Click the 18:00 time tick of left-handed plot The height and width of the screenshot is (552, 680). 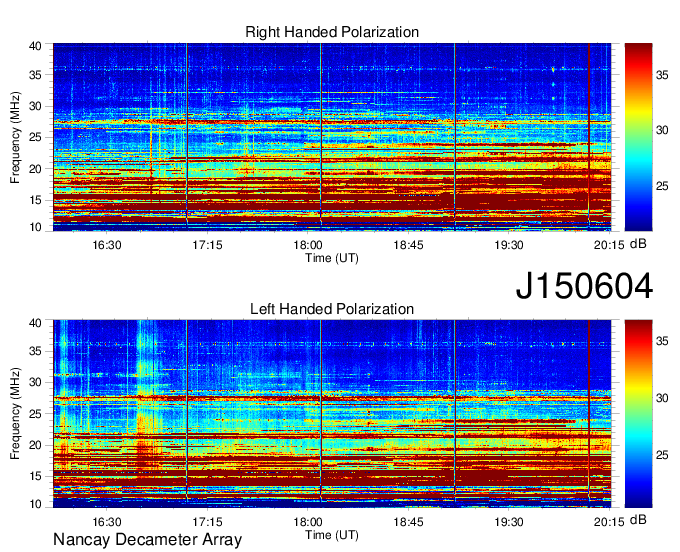point(307,522)
